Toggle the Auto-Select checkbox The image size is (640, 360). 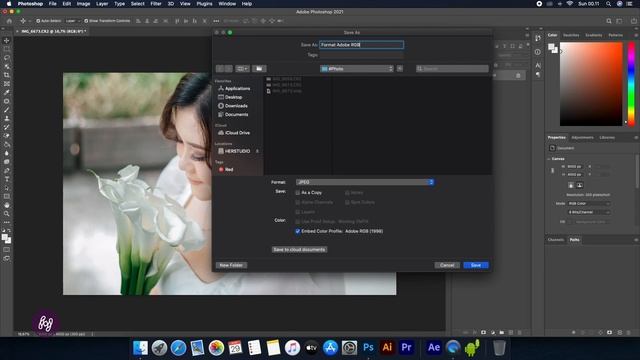[x=38, y=21]
